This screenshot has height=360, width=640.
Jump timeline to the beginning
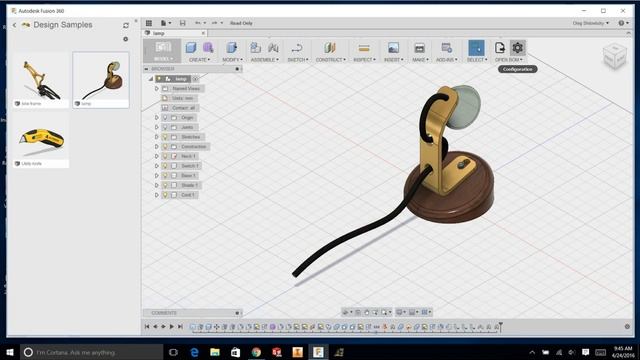147,327
